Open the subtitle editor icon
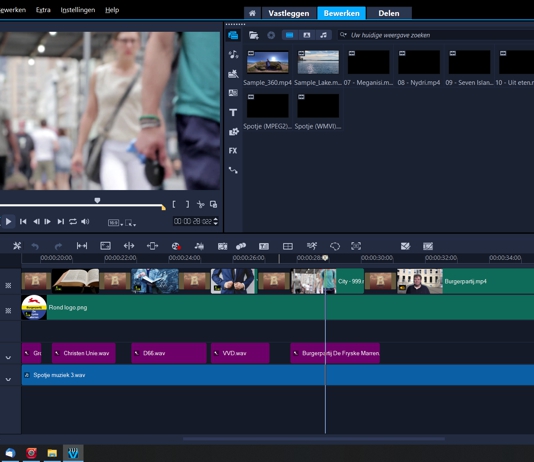Image resolution: width=534 pixels, height=462 pixels. point(264,246)
